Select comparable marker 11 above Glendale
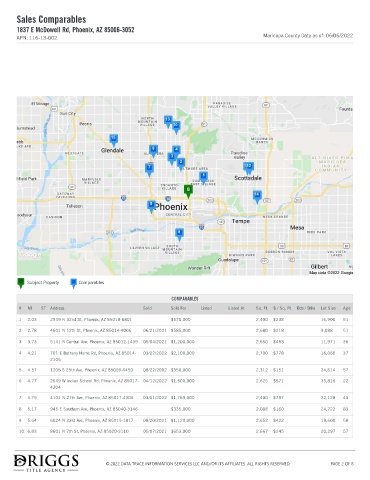Image resolution: width=370 pixels, height=480 pixels. (114, 140)
